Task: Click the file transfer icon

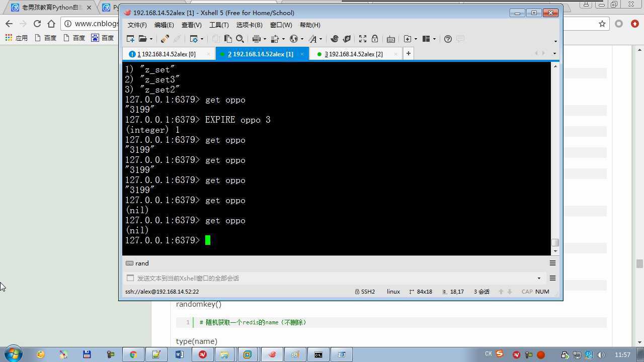Action: [x=275, y=39]
